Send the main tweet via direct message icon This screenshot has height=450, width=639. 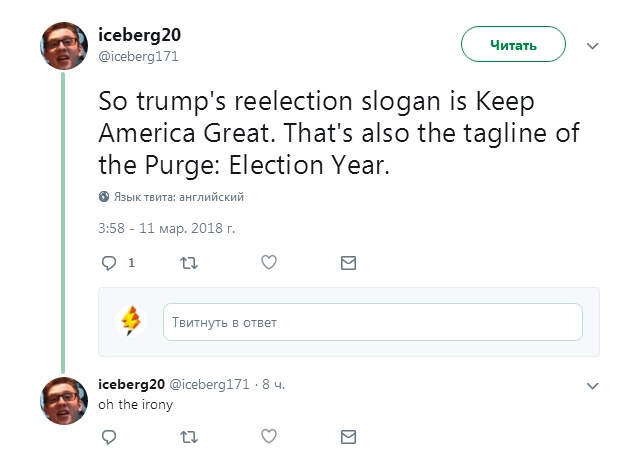click(348, 263)
